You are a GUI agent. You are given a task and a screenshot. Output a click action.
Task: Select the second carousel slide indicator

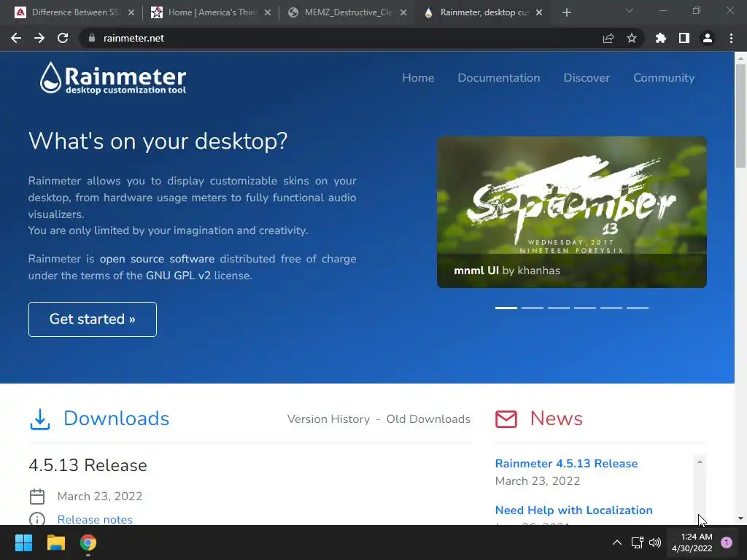tap(532, 308)
